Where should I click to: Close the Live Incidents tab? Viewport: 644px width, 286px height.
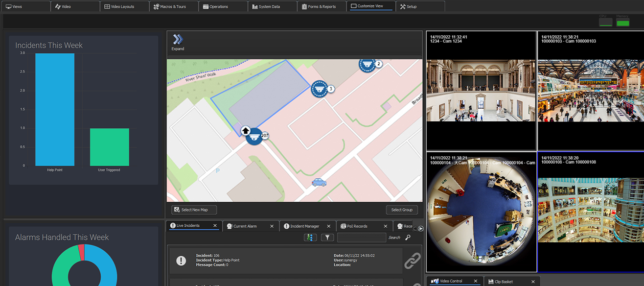(215, 226)
